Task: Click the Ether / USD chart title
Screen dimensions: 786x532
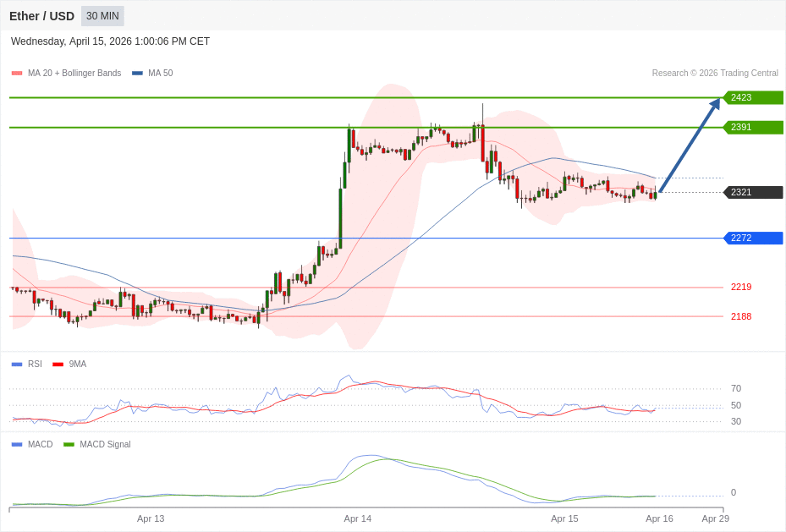Action: [41, 16]
